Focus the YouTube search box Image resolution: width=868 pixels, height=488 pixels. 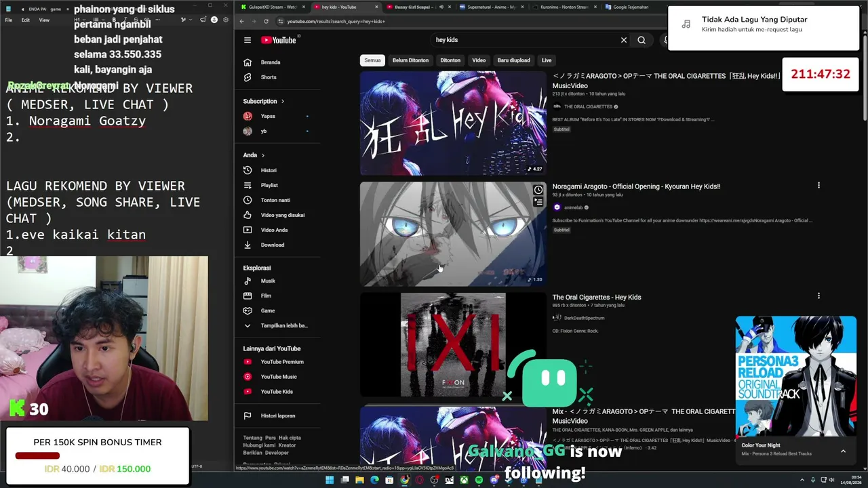click(525, 40)
